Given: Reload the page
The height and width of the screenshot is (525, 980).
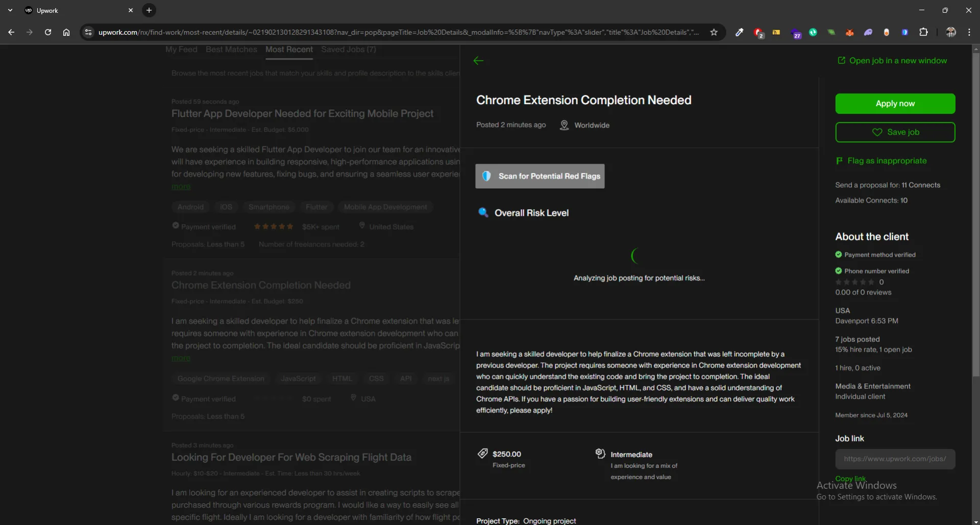Looking at the screenshot, I should [x=48, y=32].
